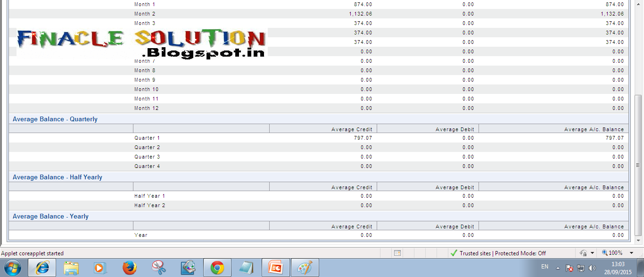Open Windows Explorer from the taskbar
This screenshot has width=644, height=277.
71,267
